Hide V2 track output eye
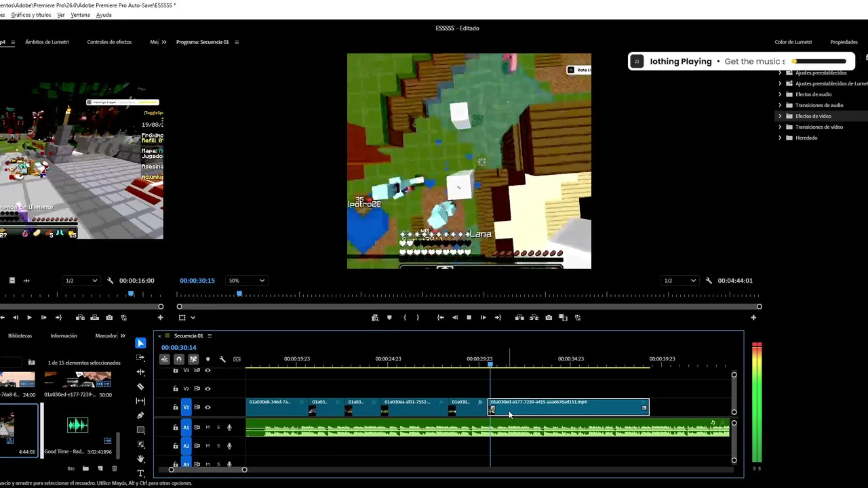The height and width of the screenshot is (488, 868). [208, 388]
